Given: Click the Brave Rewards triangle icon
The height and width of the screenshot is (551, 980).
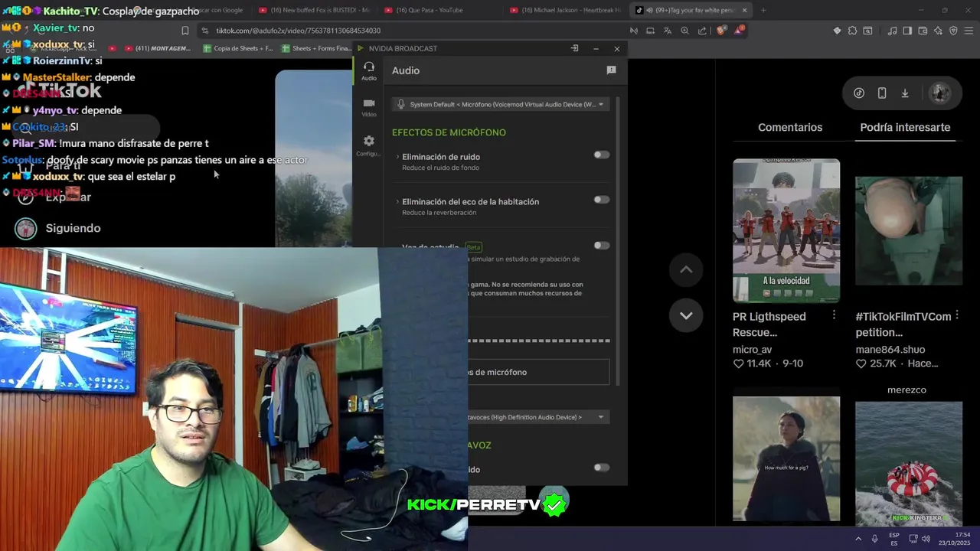Looking at the screenshot, I should coord(739,31).
